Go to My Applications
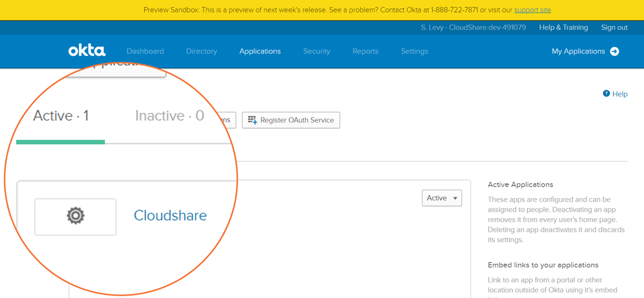 (x=578, y=51)
